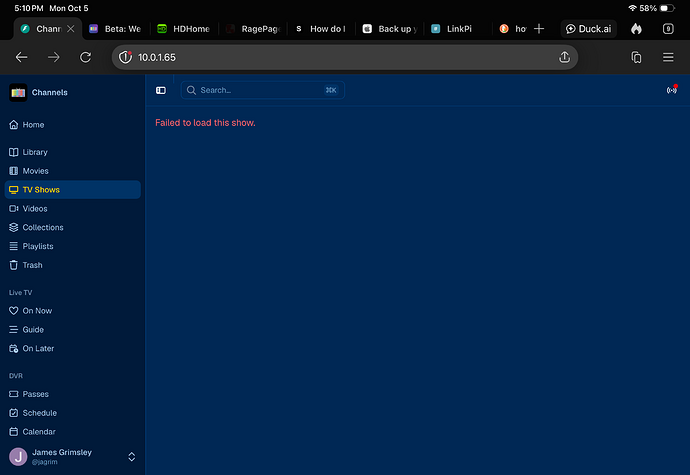Open the live activity broadcast icon
690x475 pixels.
pos(672,90)
